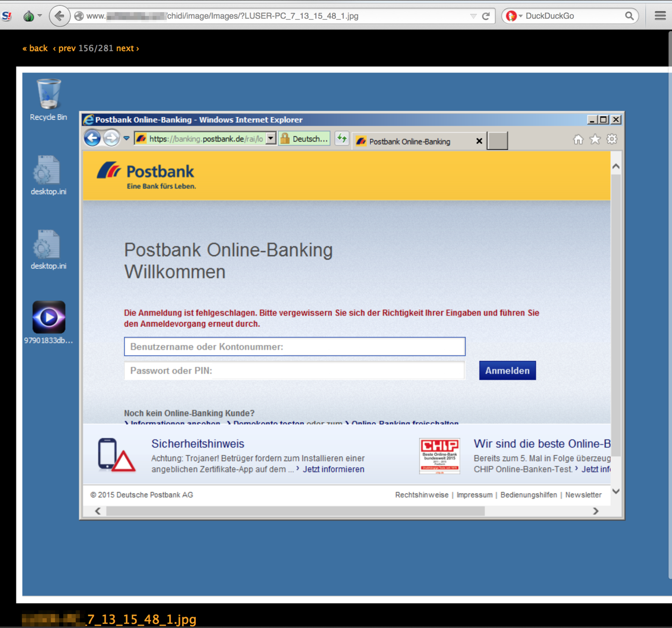Click the Internet Explorer back button
672x628 pixels.
92,138
